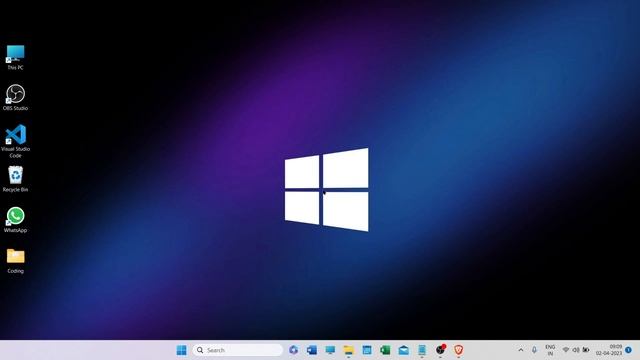This screenshot has width=640, height=360.
Task: Open the blue monitor icon on taskbar
Action: (330, 350)
